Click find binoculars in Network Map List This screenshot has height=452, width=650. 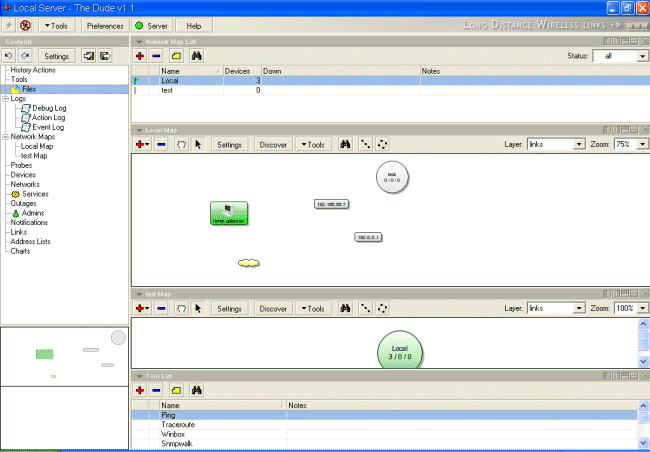coord(196,56)
